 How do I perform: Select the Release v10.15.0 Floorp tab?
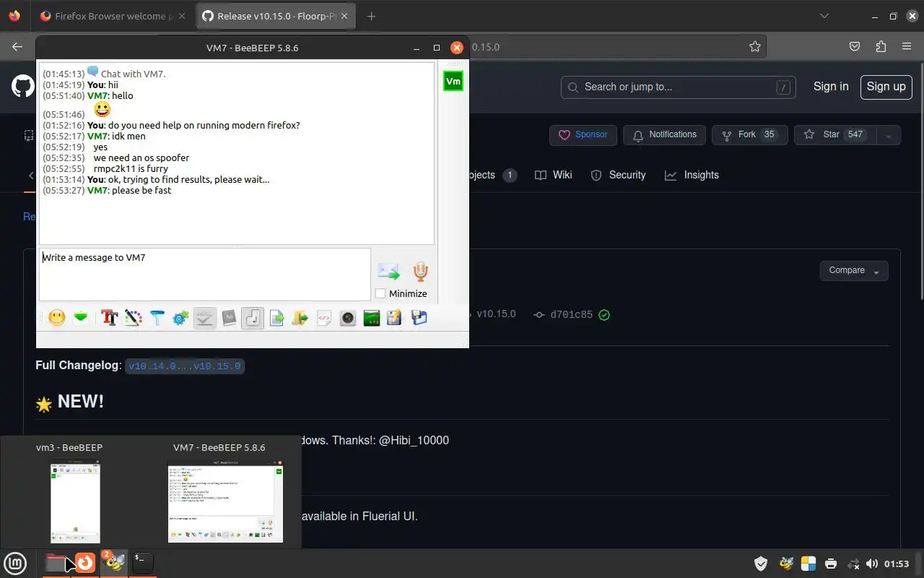click(x=276, y=16)
